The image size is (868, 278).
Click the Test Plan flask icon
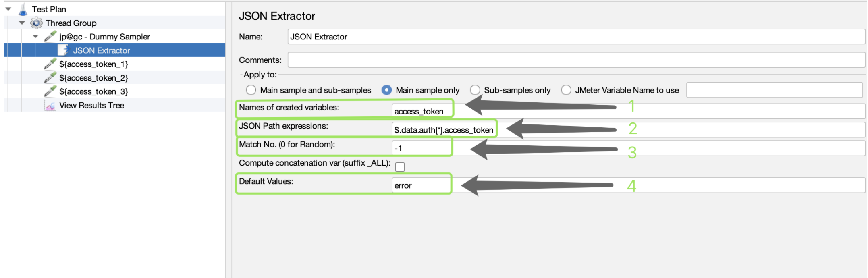(23, 9)
